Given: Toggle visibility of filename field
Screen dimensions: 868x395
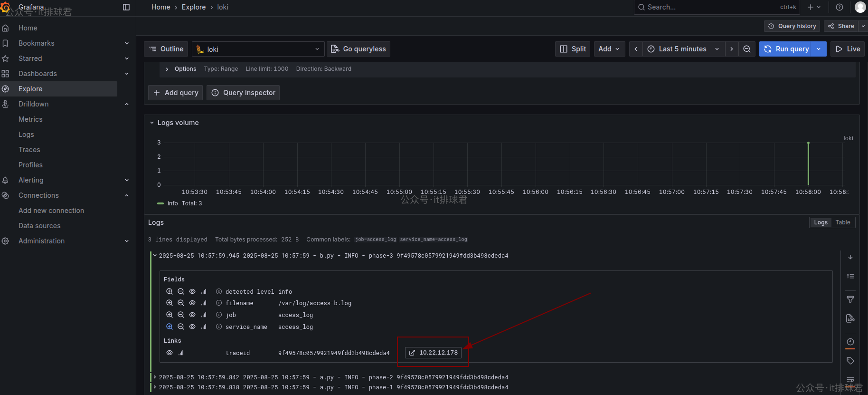Looking at the screenshot, I should pyautogui.click(x=192, y=303).
